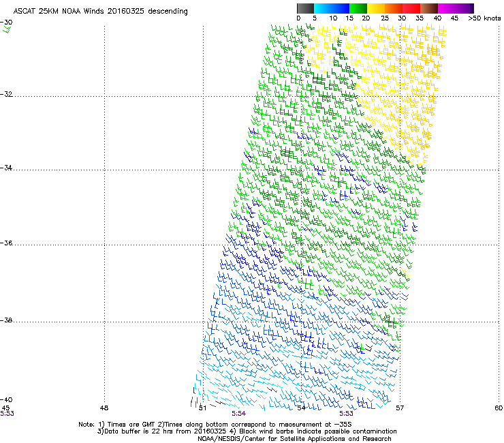504x443 pixels.
Task: Click the magenta-purple 40-50 knots color segment
Action: coord(456,8)
